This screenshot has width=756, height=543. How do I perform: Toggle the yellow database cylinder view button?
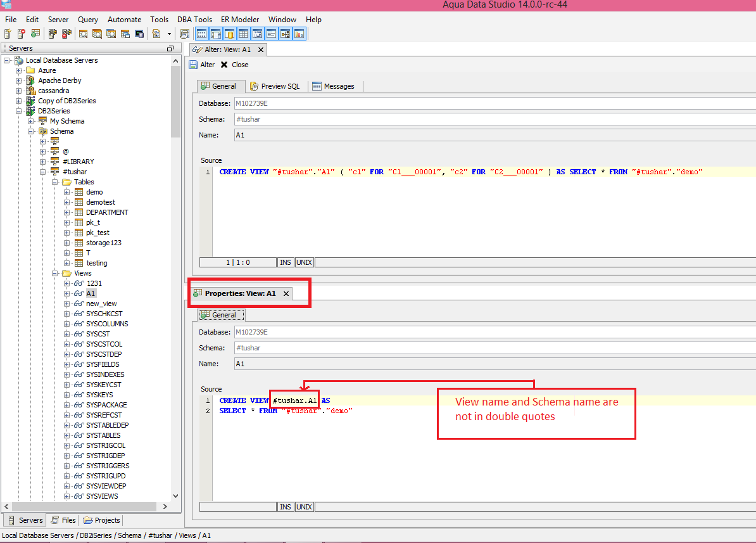229,34
